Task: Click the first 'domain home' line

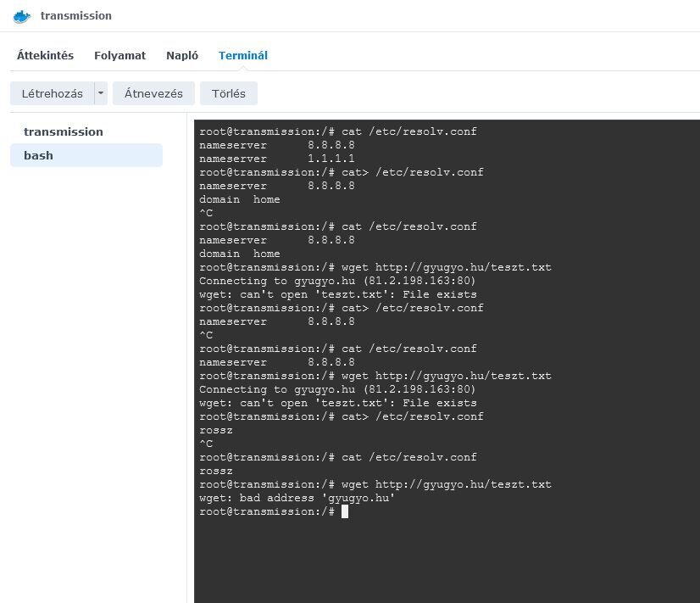Action: point(239,199)
